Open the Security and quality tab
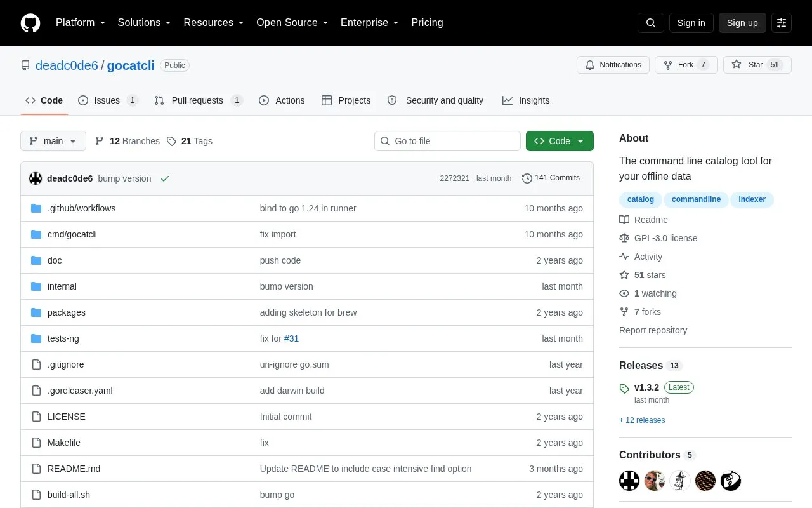 pos(435,100)
